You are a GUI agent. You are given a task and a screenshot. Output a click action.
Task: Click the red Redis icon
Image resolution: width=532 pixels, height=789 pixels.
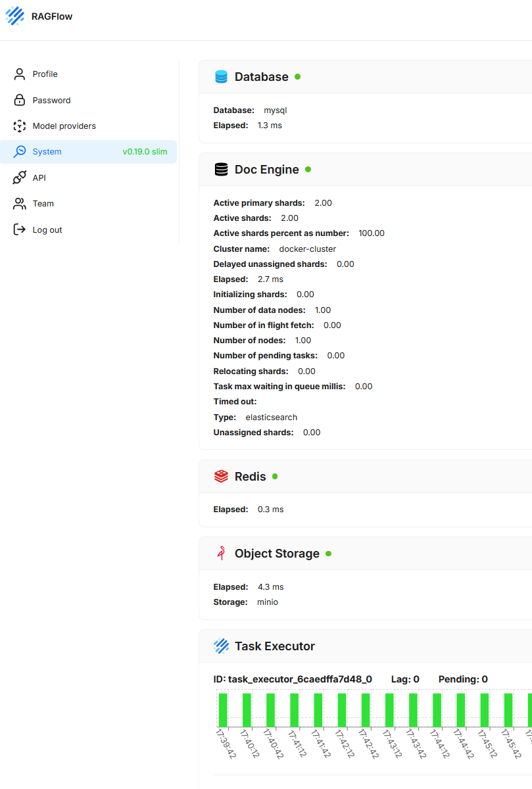tap(222, 477)
